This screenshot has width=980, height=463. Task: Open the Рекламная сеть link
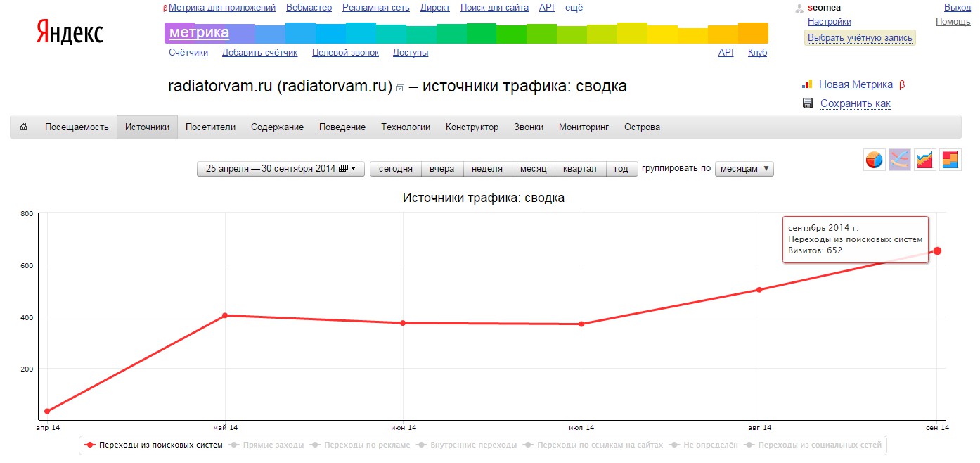tap(376, 8)
